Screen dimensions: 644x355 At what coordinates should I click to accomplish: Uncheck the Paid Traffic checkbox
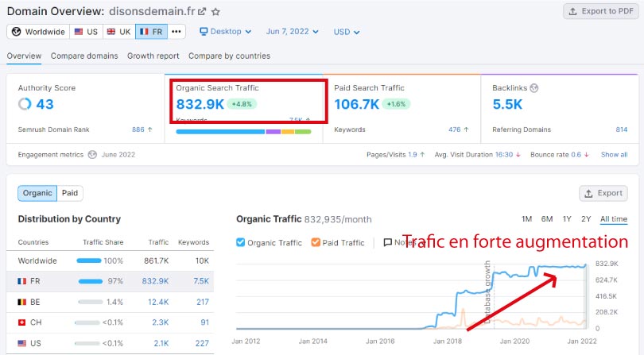pos(316,242)
